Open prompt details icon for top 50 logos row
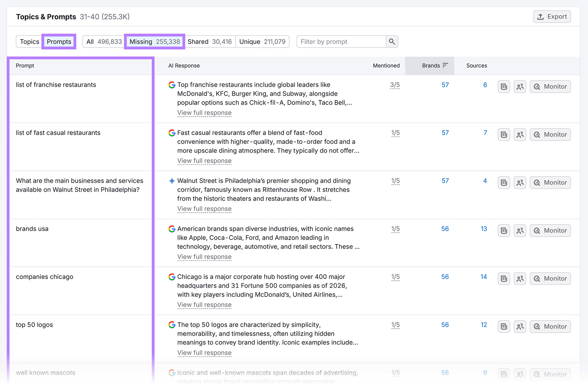 (504, 326)
